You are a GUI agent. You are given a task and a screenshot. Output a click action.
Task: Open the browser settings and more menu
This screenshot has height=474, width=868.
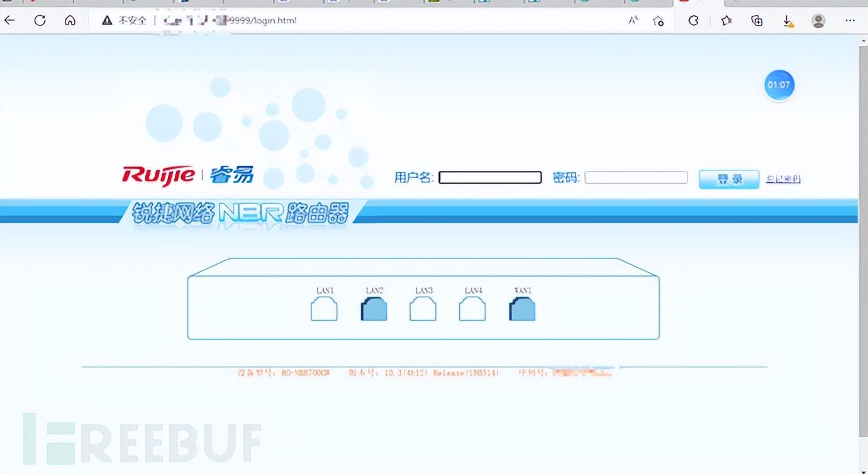850,21
